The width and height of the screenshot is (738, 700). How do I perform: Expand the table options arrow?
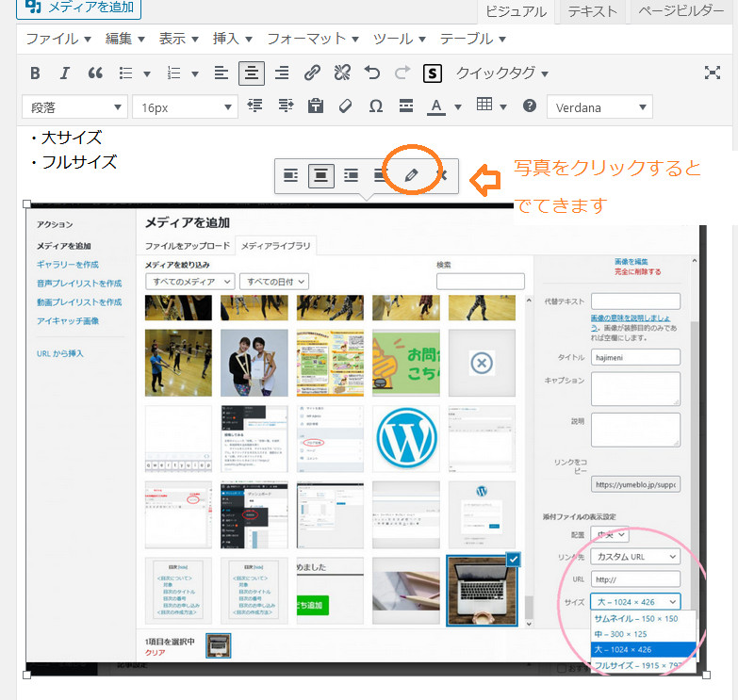(503, 107)
